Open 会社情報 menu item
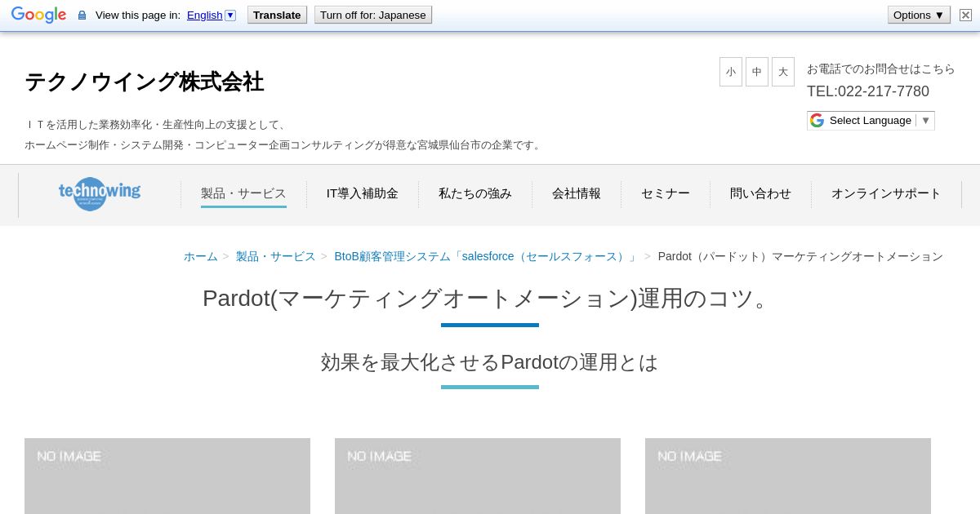This screenshot has width=980, height=514. point(577,193)
